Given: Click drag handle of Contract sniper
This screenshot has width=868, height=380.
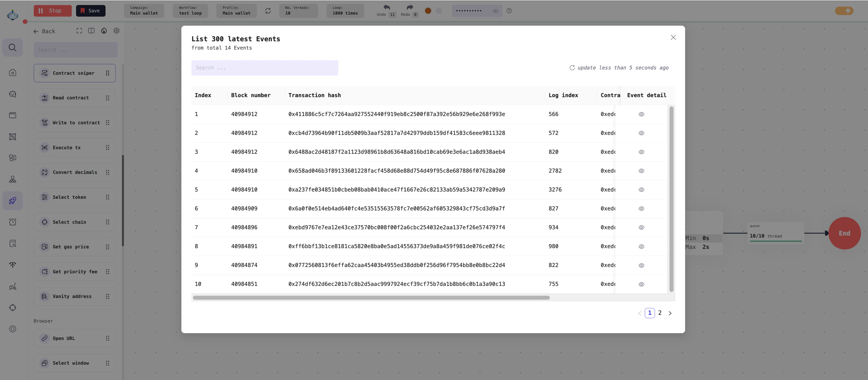Looking at the screenshot, I should point(107,73).
